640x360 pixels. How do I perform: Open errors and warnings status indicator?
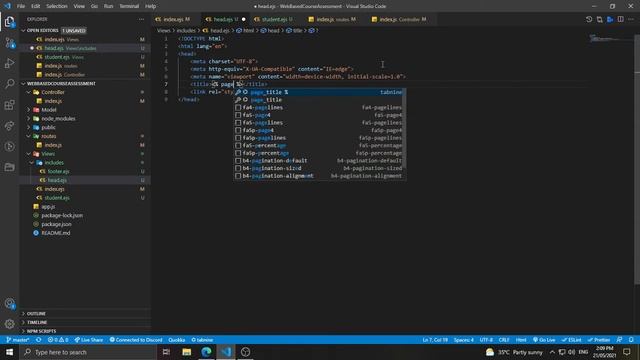click(58, 340)
